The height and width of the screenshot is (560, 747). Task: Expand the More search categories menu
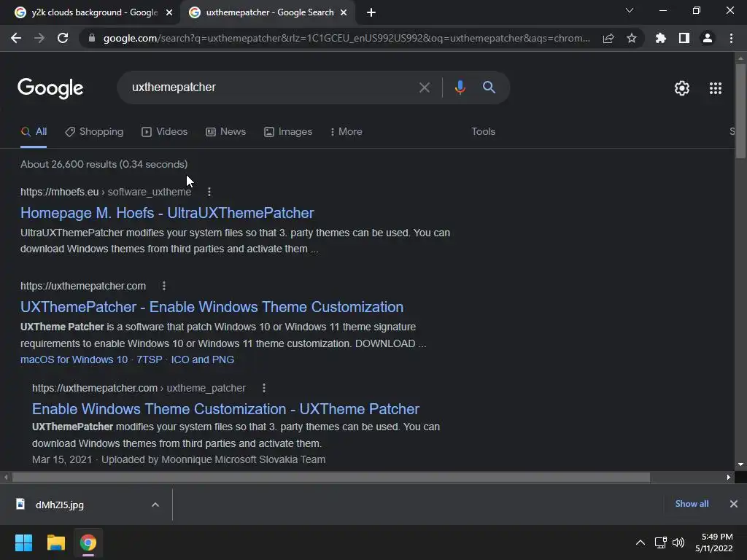tap(347, 132)
